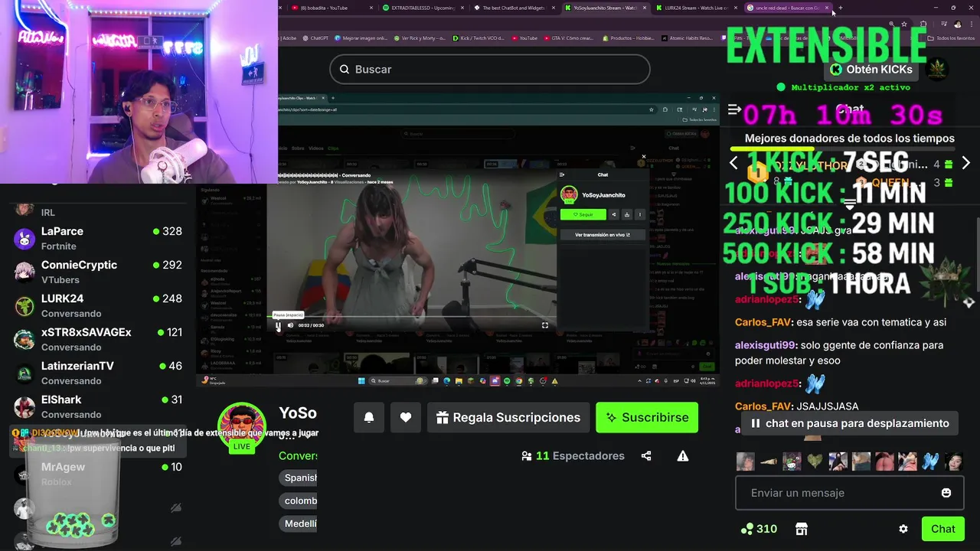Close the uncle red dead tab
Viewport: 980px width, 551px height.
827,8
